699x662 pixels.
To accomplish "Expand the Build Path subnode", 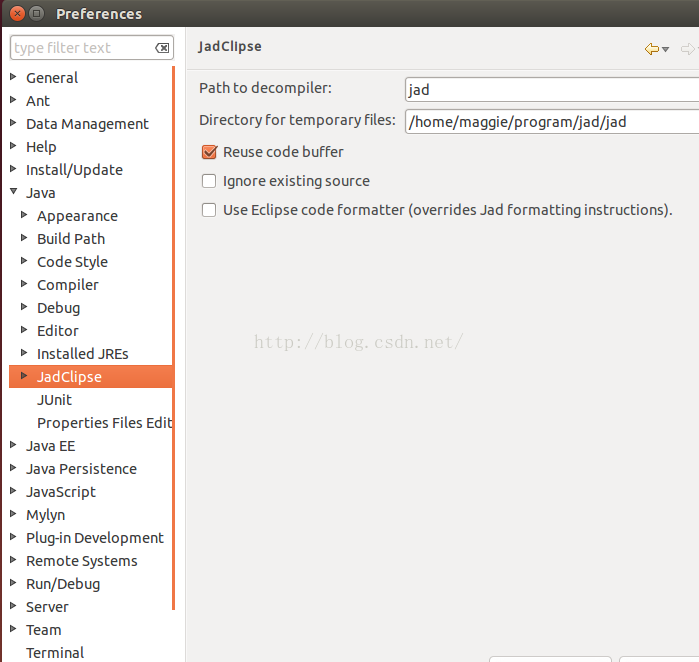I will 24,238.
